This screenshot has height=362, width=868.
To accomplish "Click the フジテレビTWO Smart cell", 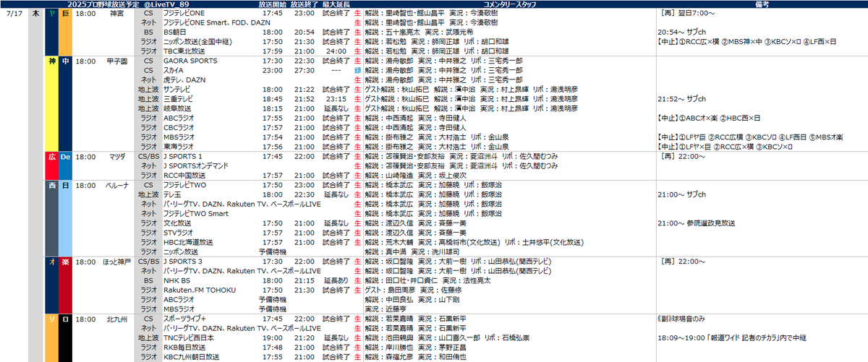I will point(197,213).
